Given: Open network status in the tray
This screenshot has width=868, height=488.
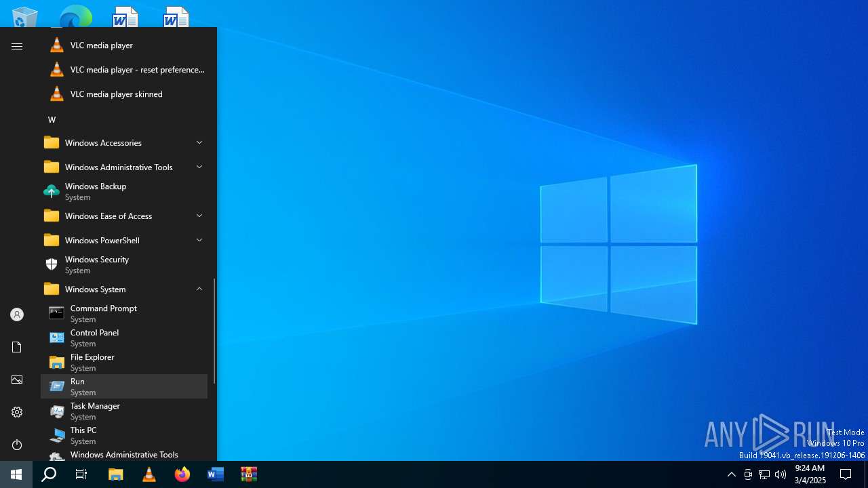Looking at the screenshot, I should click(x=764, y=474).
